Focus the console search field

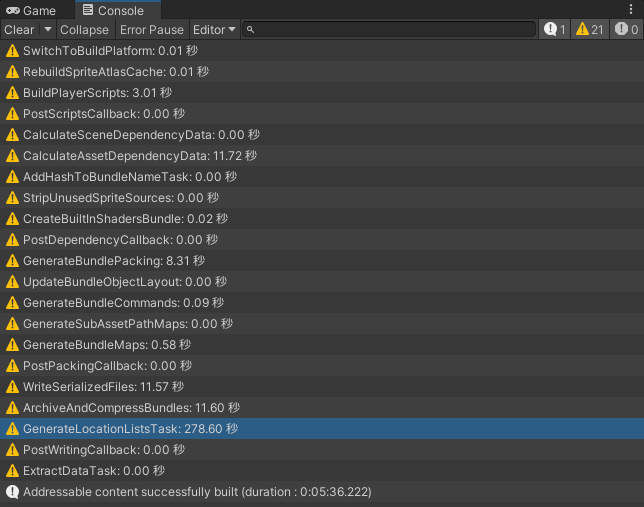coord(389,30)
